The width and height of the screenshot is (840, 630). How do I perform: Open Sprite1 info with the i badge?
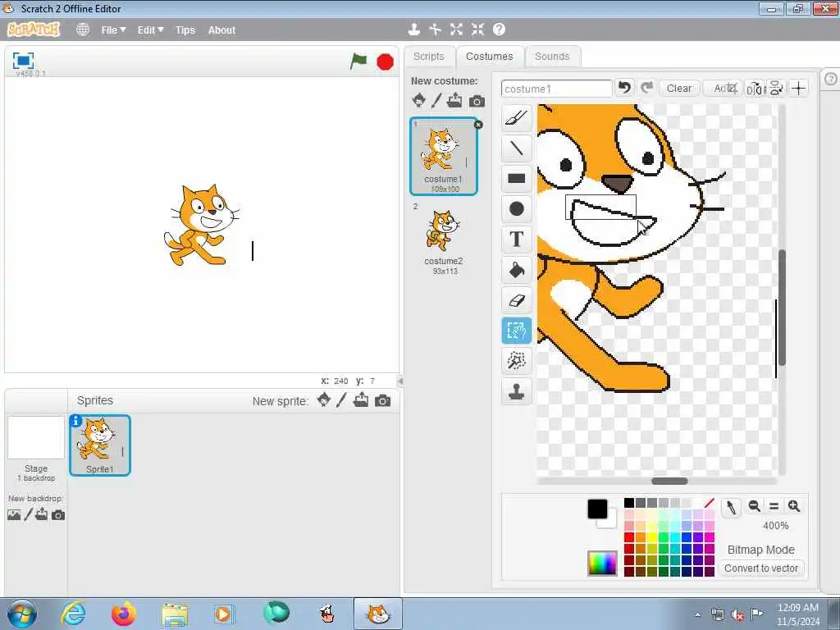coord(76,421)
